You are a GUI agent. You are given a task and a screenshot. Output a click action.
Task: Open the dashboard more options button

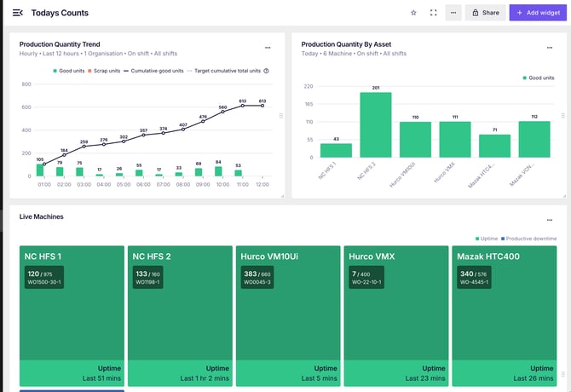coord(453,13)
